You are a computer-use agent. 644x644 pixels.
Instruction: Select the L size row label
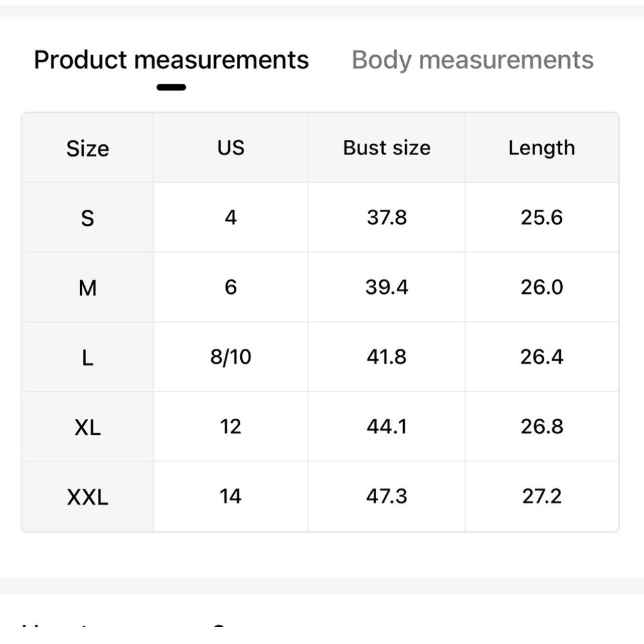tap(87, 358)
